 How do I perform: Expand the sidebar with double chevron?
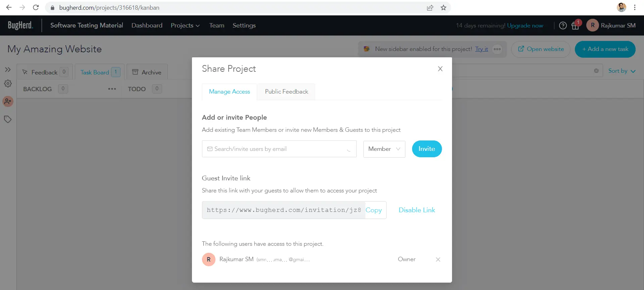coord(8,70)
